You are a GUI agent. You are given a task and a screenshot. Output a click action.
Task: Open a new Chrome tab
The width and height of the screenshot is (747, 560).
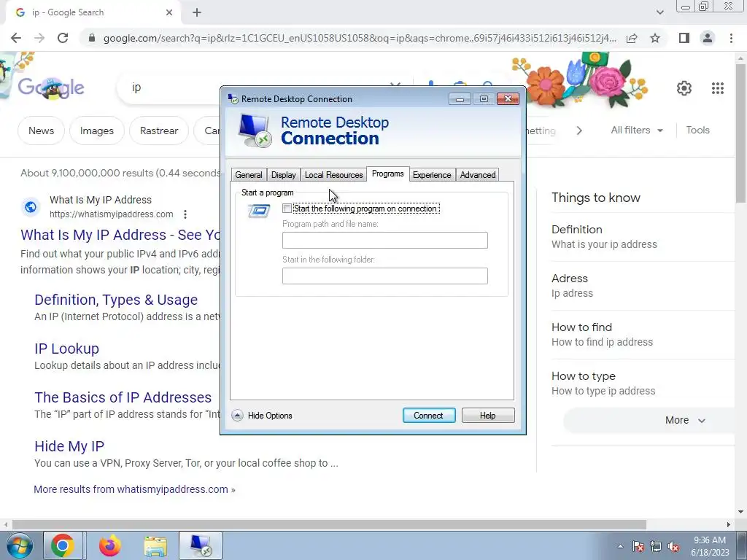[x=197, y=12]
